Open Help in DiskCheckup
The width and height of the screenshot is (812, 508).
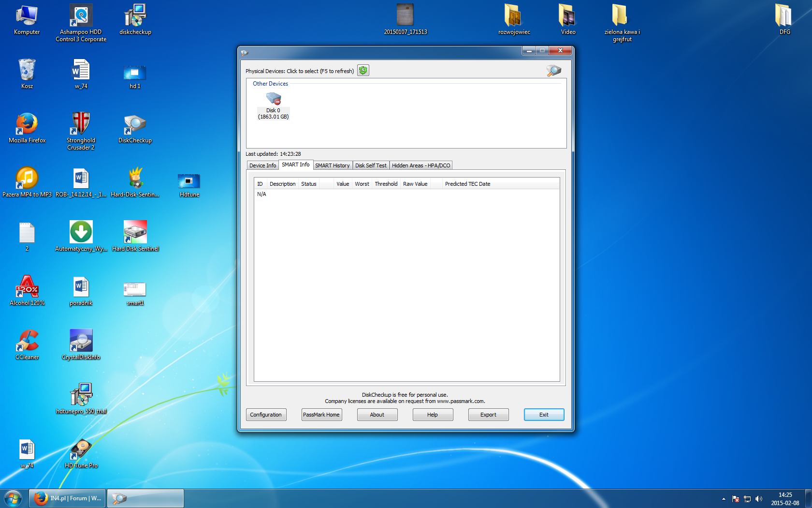(x=433, y=415)
